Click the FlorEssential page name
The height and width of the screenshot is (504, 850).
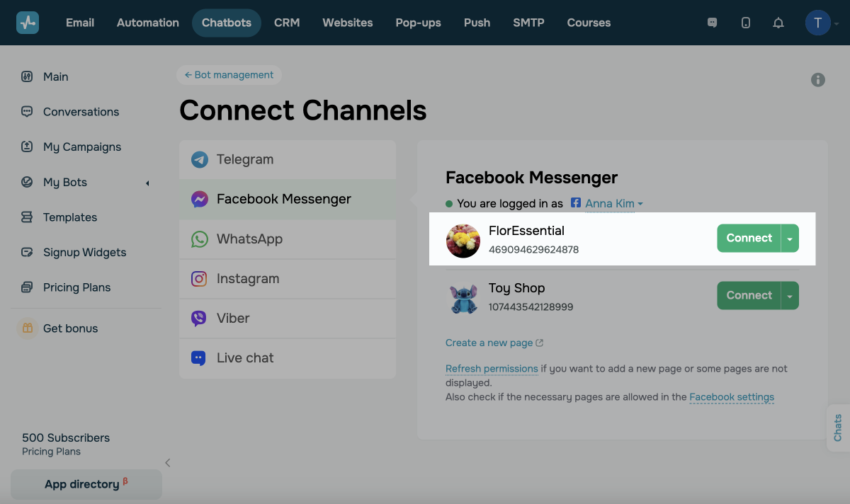click(x=526, y=231)
